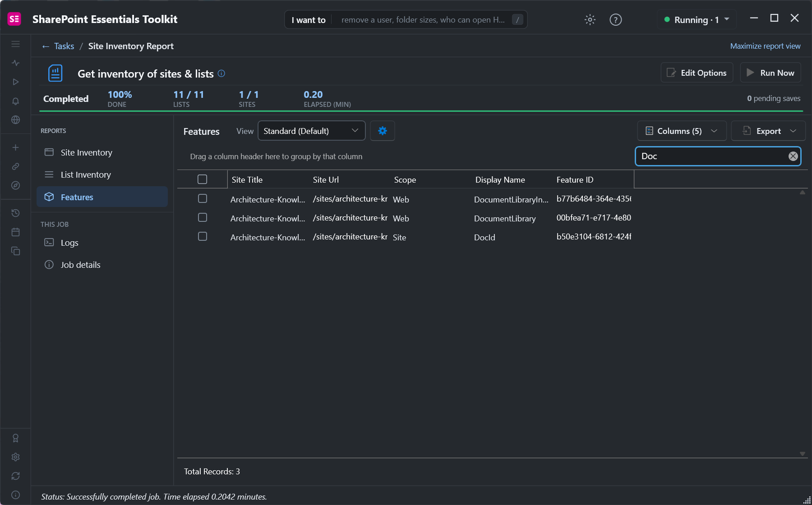Click the scroll-down arrow of the grid

[803, 454]
